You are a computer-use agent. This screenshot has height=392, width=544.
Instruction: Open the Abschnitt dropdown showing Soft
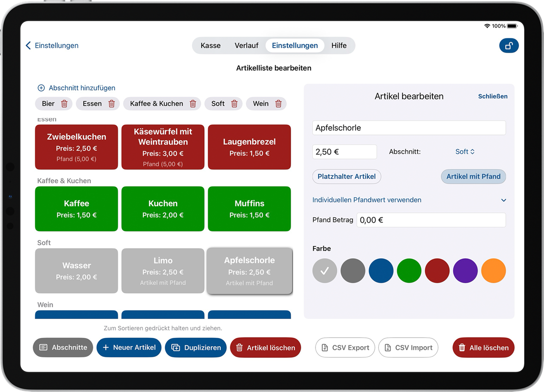[x=464, y=152]
